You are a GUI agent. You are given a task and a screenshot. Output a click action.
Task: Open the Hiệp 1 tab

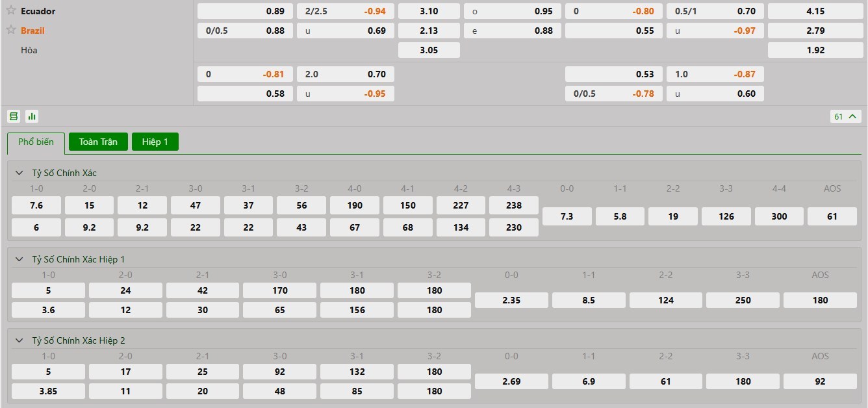[x=155, y=142]
